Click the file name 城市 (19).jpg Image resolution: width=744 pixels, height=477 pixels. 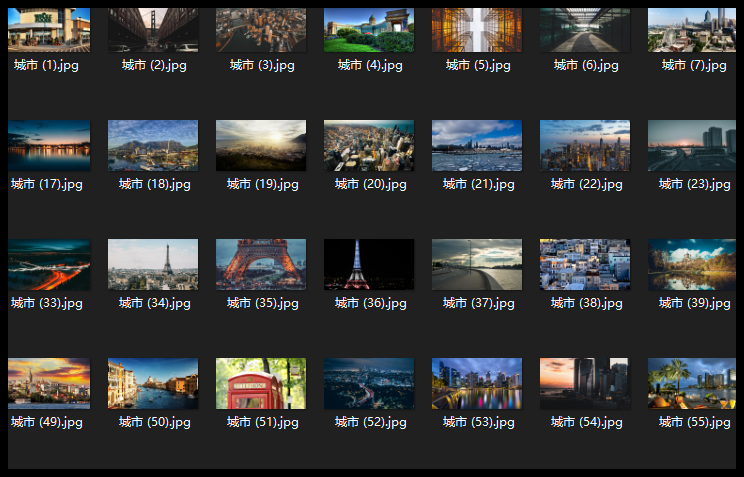pos(263,184)
